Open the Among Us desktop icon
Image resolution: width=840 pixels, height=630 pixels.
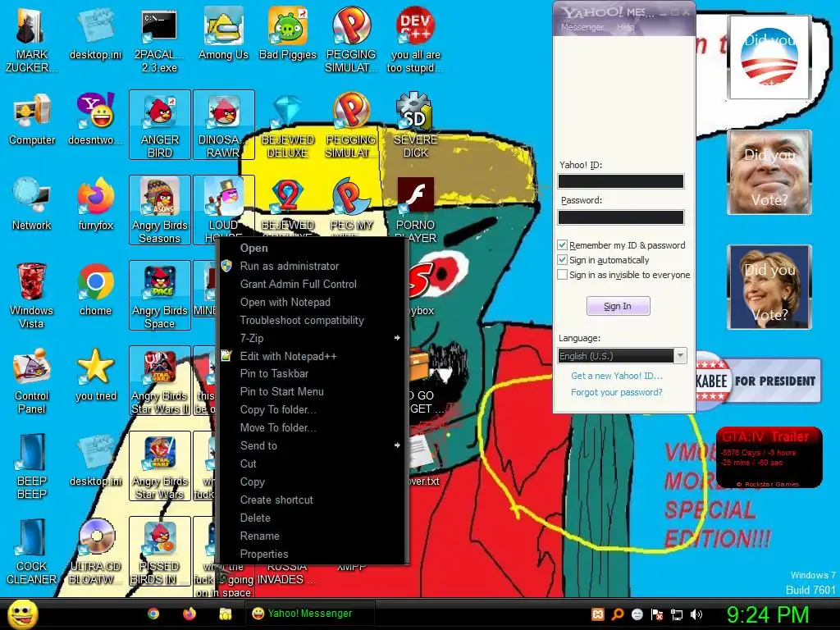tap(223, 34)
